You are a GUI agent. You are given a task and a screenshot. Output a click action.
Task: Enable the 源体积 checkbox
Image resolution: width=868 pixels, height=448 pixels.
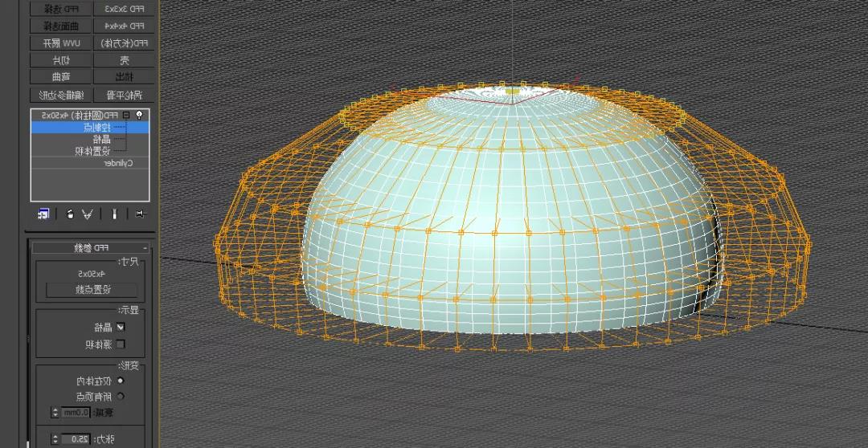point(121,344)
